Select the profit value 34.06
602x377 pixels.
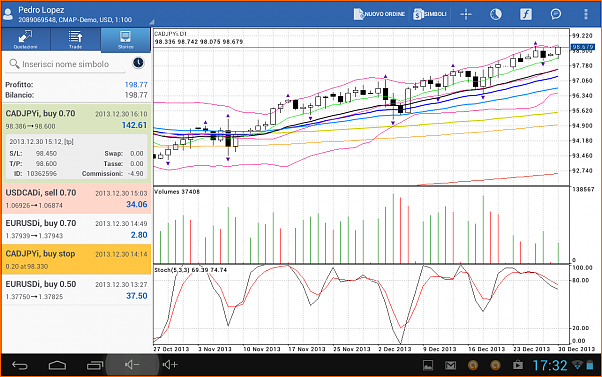click(136, 205)
